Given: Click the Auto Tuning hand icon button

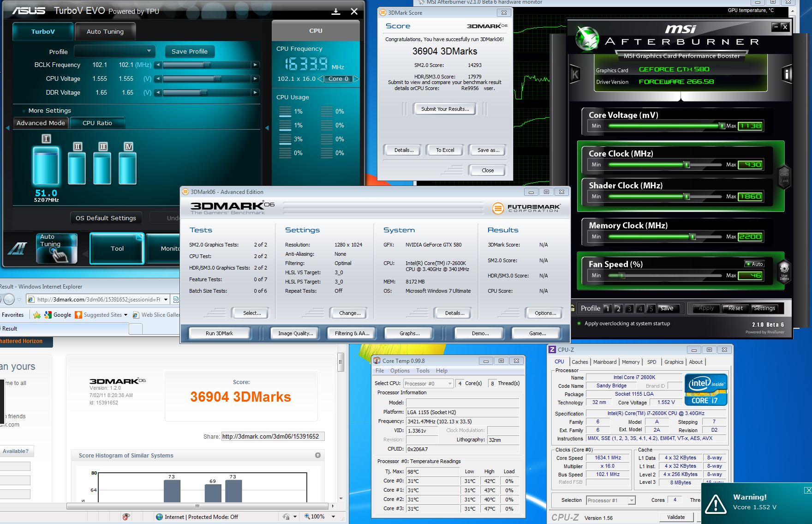Looking at the screenshot, I should [57, 248].
